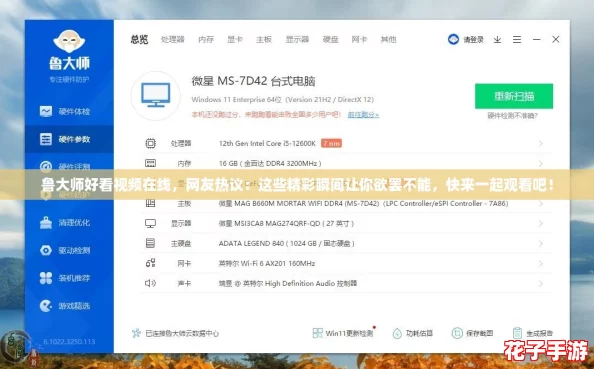The image size is (594, 369).
Task: Click 保存截图 at the bottom
Action: (x=473, y=333)
